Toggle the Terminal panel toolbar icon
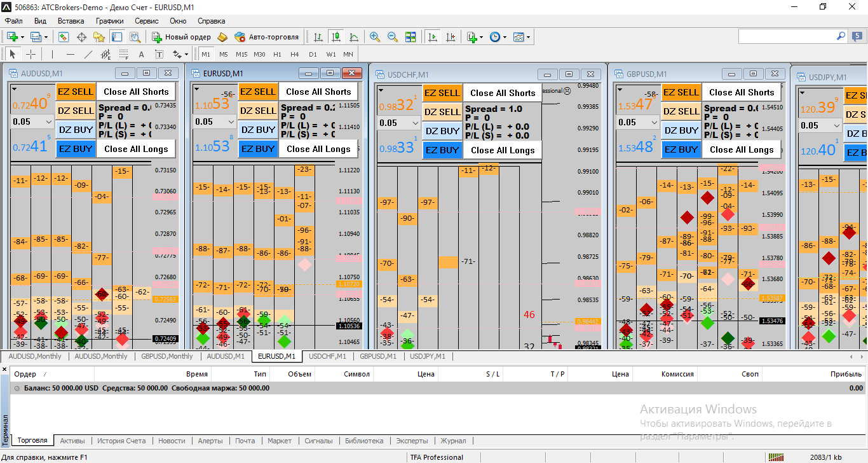 (x=116, y=37)
